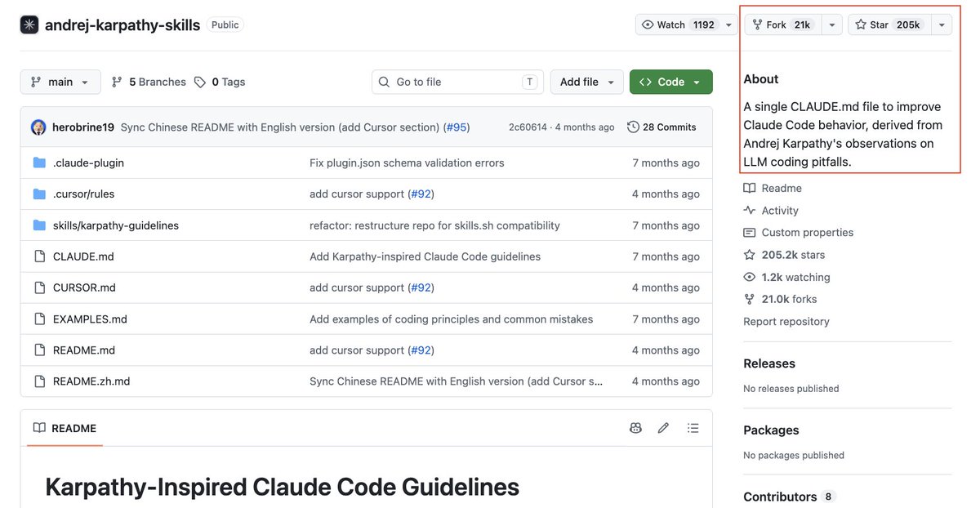The image size is (980, 508).
Task: Open the Packages section heading
Action: (771, 430)
